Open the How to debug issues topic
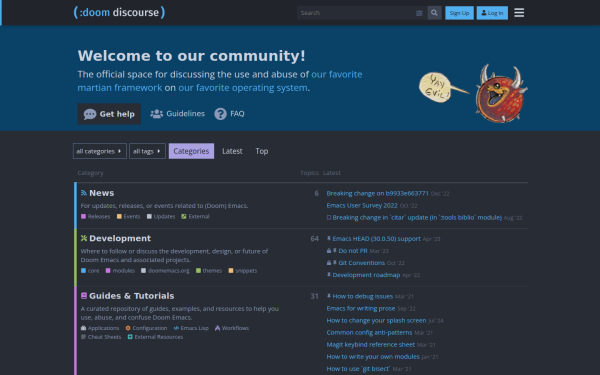The width and height of the screenshot is (600, 375). 363,296
